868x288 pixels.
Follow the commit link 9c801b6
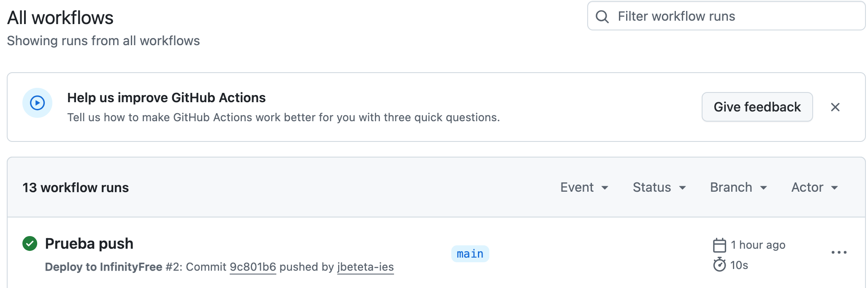tap(252, 266)
